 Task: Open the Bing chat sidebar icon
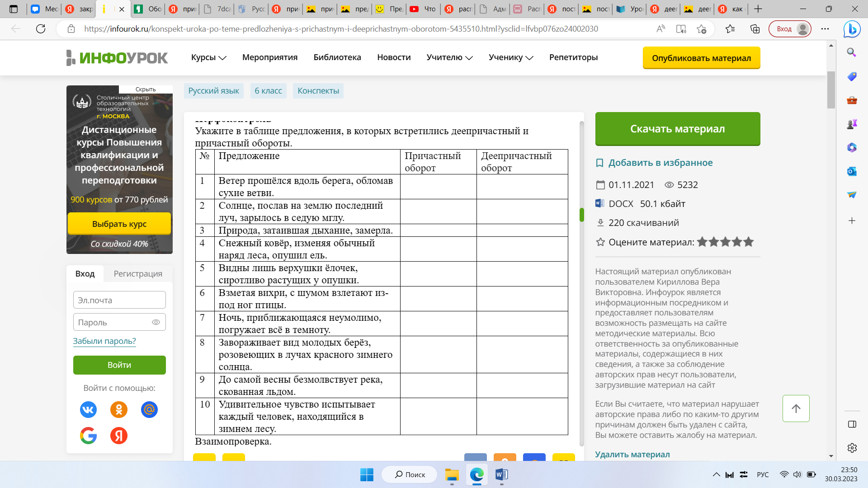[x=852, y=29]
